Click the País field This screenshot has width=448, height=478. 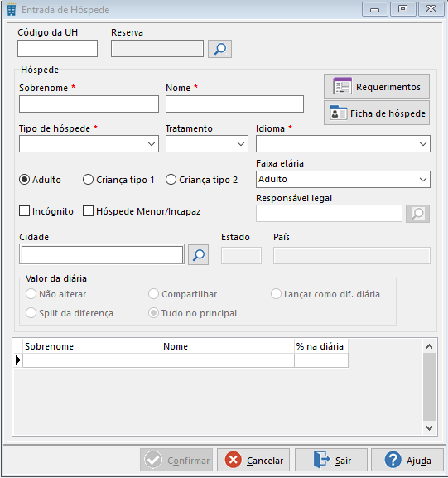pos(352,255)
